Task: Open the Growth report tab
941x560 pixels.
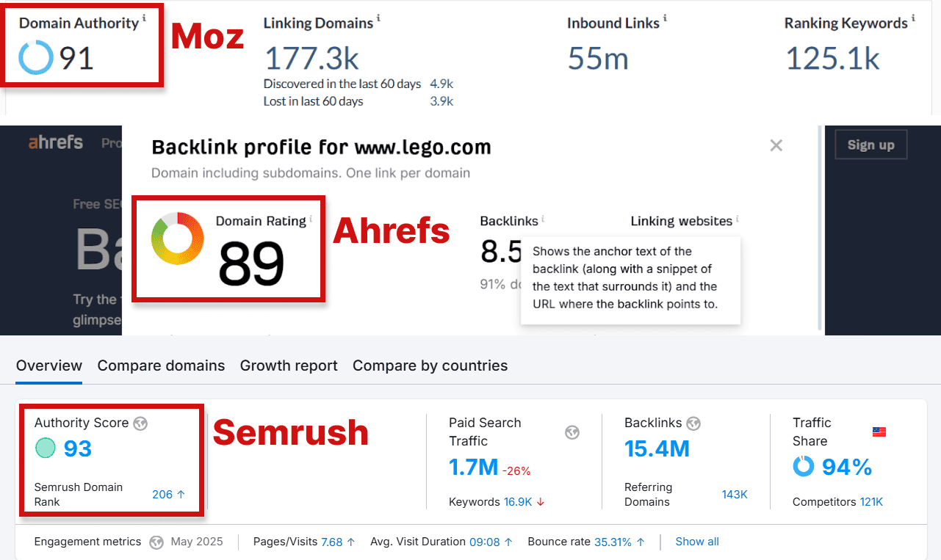Action: point(289,366)
